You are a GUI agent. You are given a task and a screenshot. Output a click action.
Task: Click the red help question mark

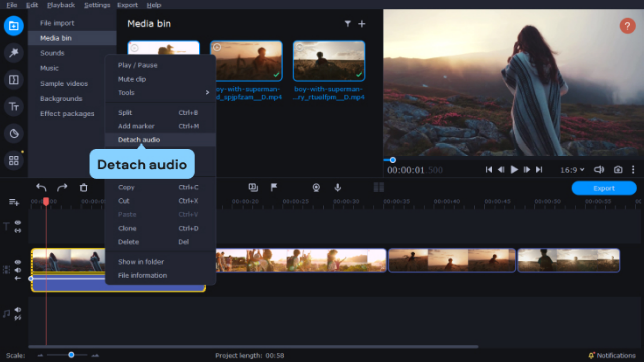pyautogui.click(x=627, y=26)
